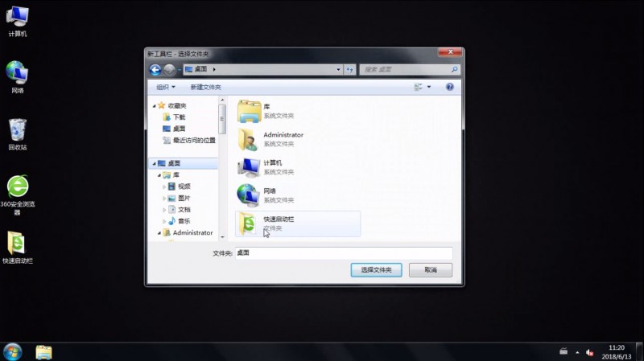This screenshot has width=644, height=361.
Task: Click the 新建文件夹 button
Action: 206,87
